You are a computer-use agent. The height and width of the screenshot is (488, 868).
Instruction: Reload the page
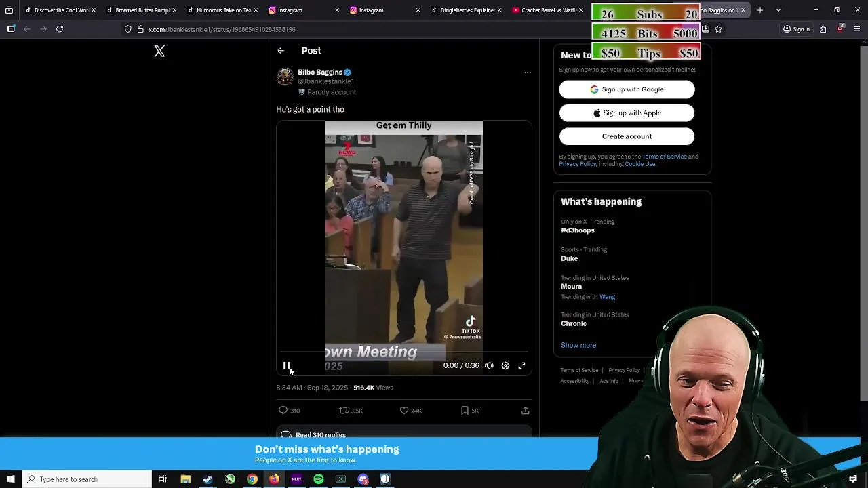tap(60, 29)
